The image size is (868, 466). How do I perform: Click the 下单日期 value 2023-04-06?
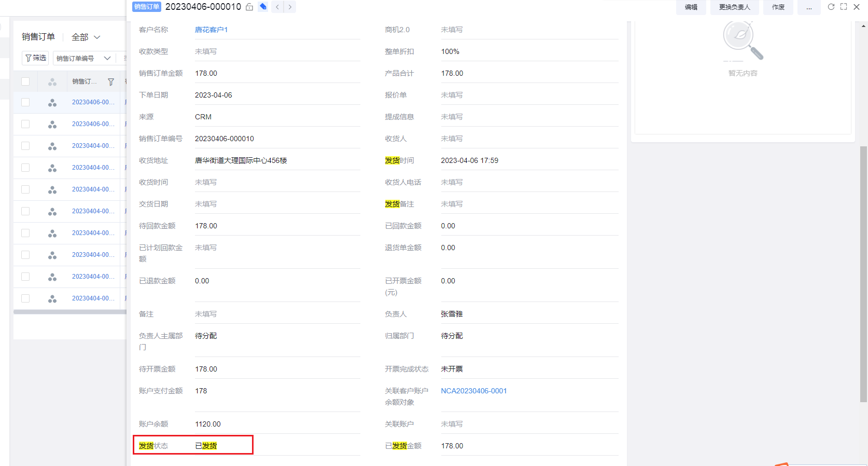pyautogui.click(x=214, y=95)
